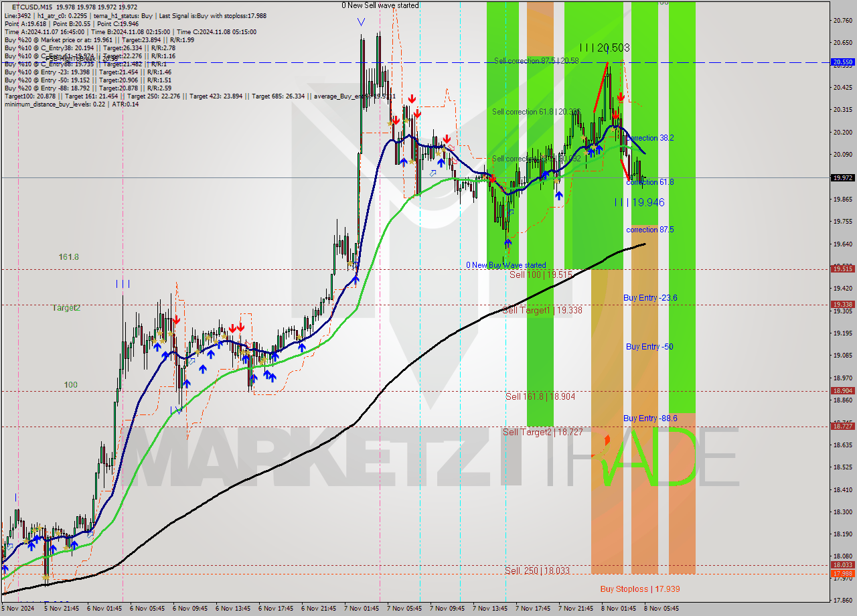
Task: Click the blue V marker at chart peak
Action: 362,22
